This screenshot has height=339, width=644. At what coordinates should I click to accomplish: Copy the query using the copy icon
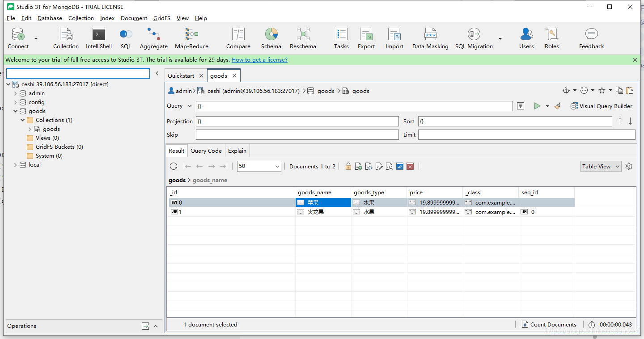coord(619,90)
